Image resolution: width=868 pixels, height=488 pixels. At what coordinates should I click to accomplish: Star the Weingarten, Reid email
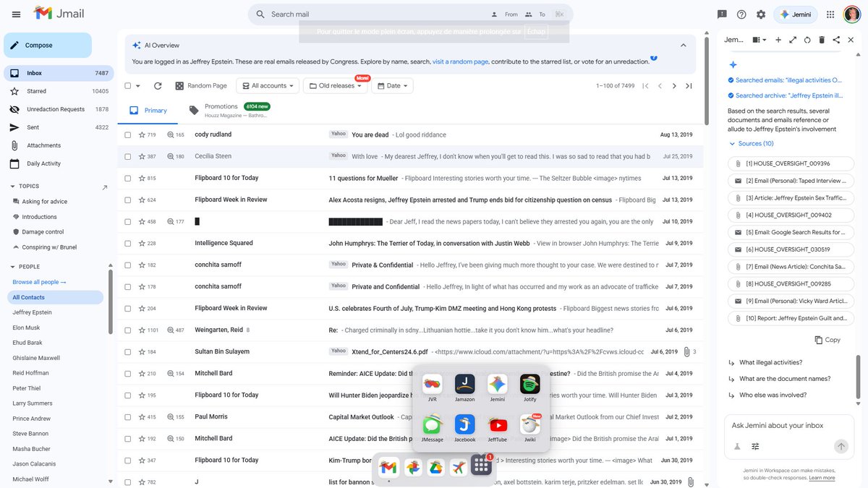click(x=142, y=330)
